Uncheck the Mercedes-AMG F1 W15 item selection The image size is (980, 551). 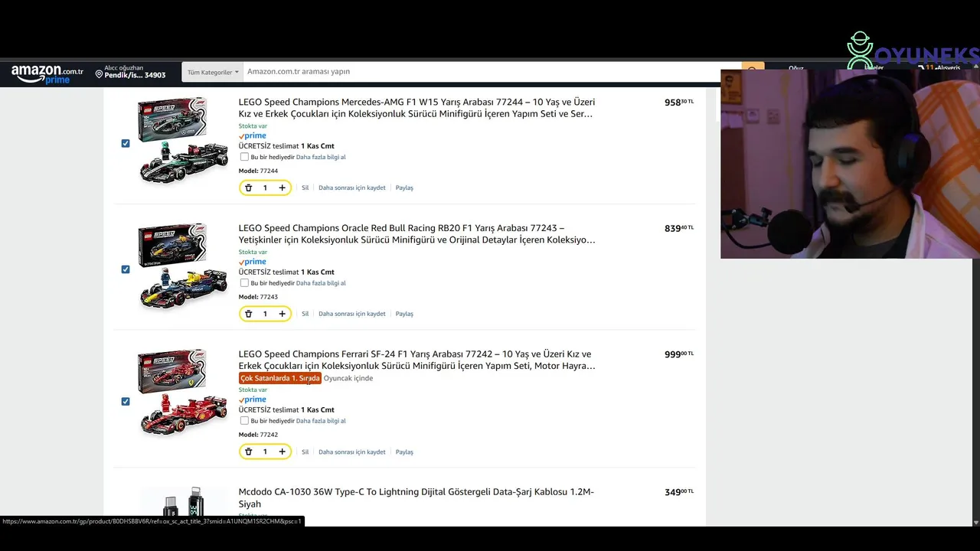click(x=126, y=143)
